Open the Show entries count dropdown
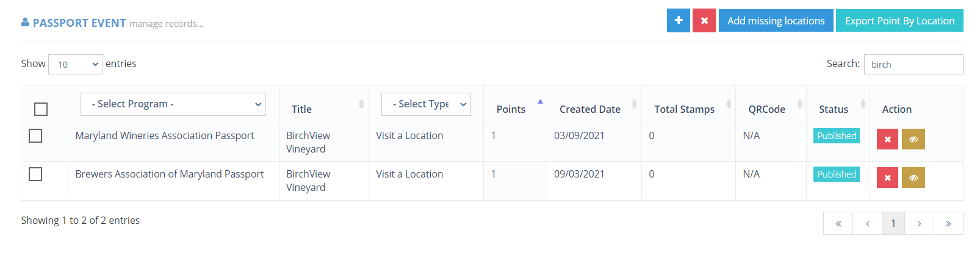 (76, 64)
